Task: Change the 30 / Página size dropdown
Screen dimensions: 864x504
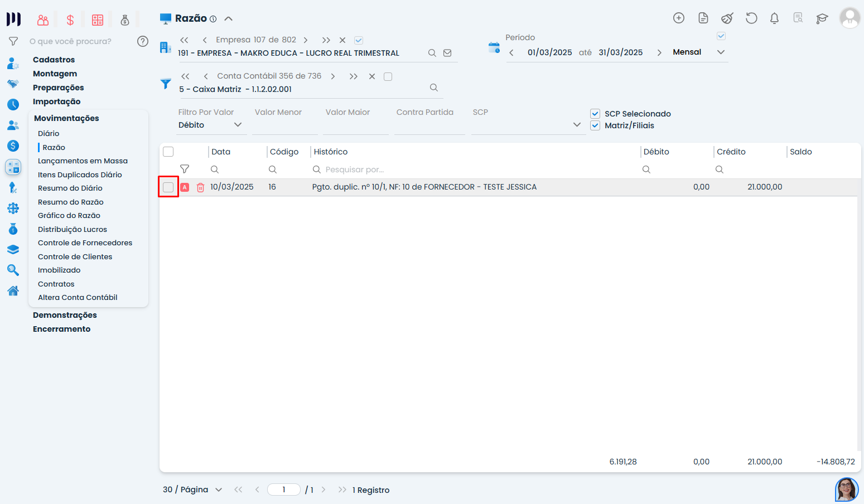Action: tap(192, 490)
